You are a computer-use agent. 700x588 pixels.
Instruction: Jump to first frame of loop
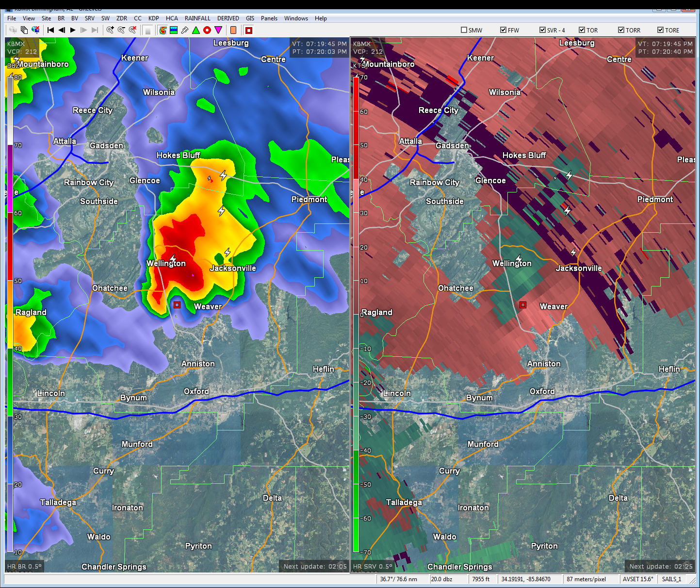pyautogui.click(x=50, y=30)
